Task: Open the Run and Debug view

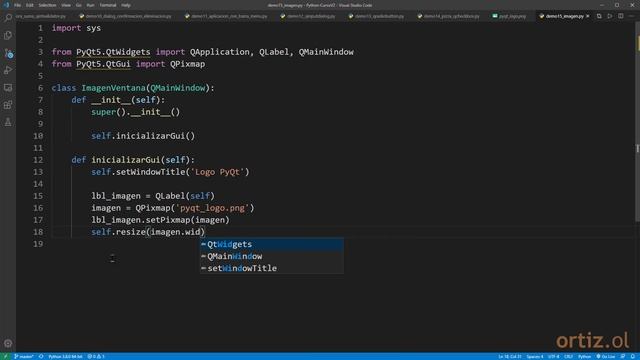Action: coord(8,70)
